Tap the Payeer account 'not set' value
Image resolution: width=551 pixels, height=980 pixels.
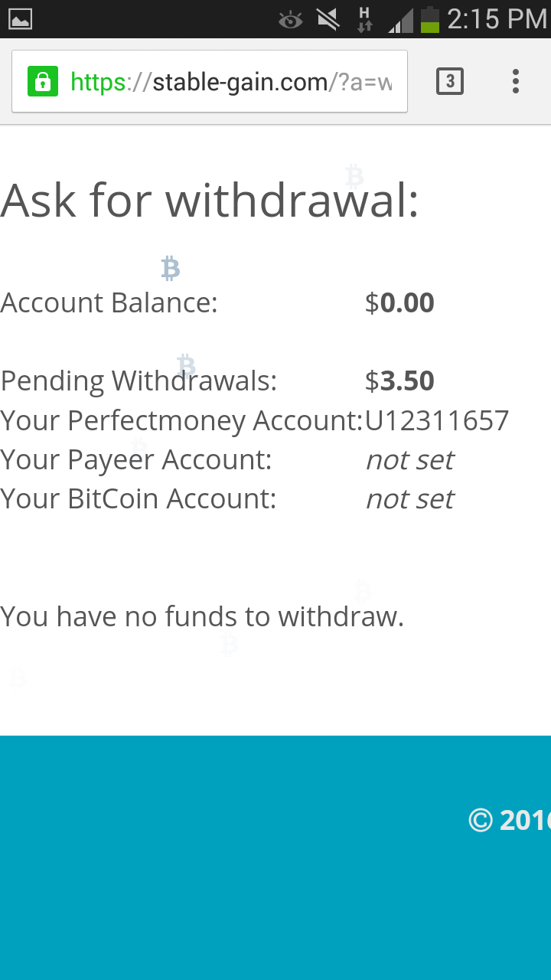pos(409,460)
